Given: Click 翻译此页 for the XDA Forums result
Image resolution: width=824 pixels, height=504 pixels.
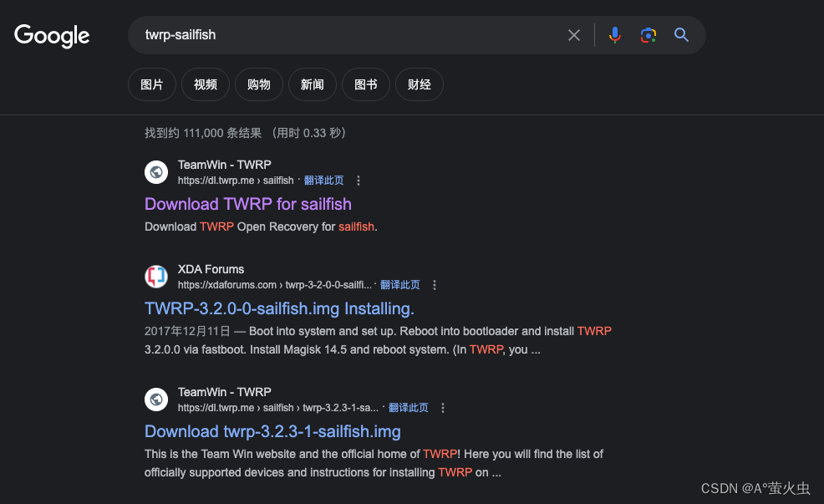Looking at the screenshot, I should (400, 285).
